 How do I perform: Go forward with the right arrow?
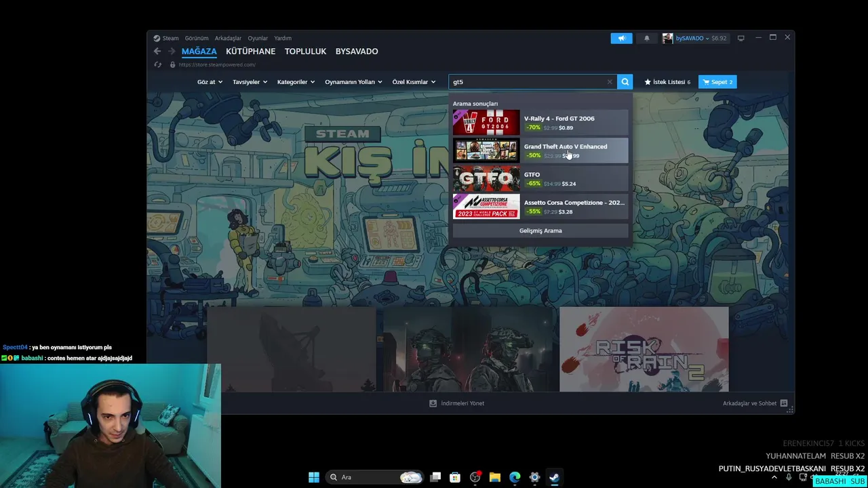point(172,52)
